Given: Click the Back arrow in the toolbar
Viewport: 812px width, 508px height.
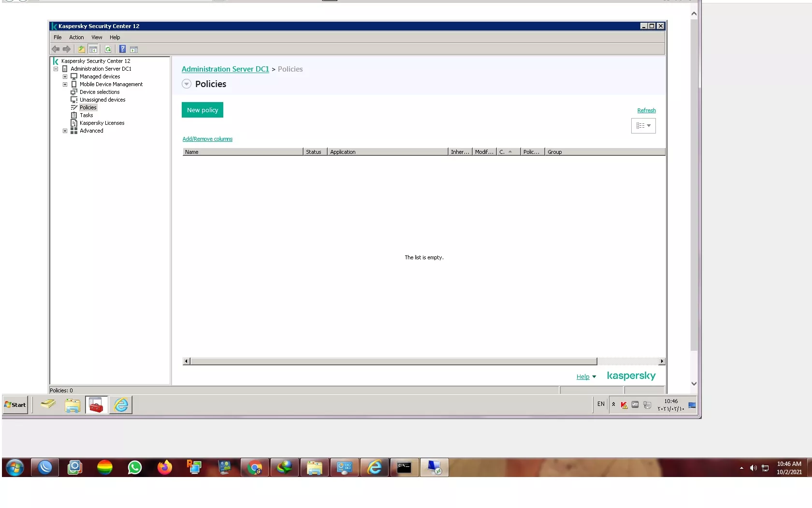Looking at the screenshot, I should (56, 49).
